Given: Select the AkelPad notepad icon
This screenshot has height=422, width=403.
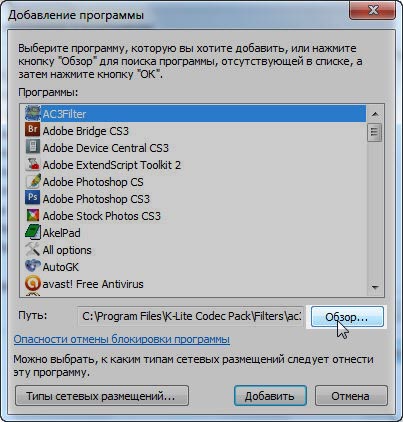Looking at the screenshot, I should pos(33,232).
